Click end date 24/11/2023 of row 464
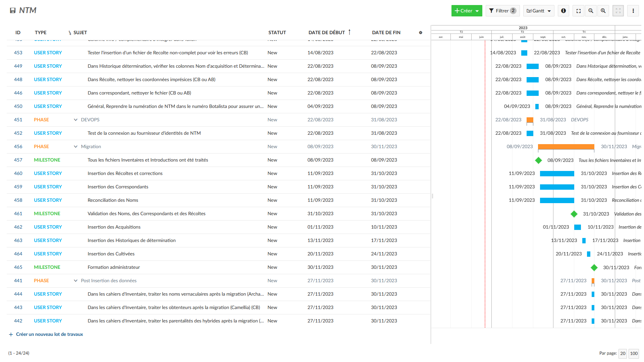Viewport: 644px width, 362px height. pyautogui.click(x=384, y=254)
